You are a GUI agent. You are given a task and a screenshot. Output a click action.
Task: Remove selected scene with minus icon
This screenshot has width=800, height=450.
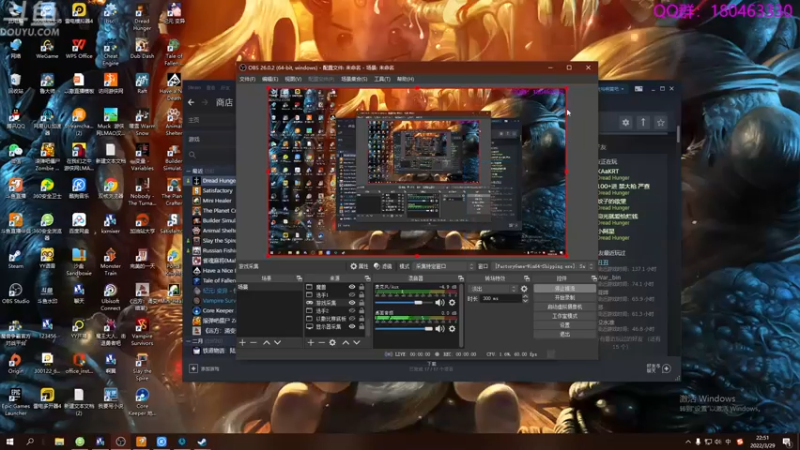coord(254,343)
